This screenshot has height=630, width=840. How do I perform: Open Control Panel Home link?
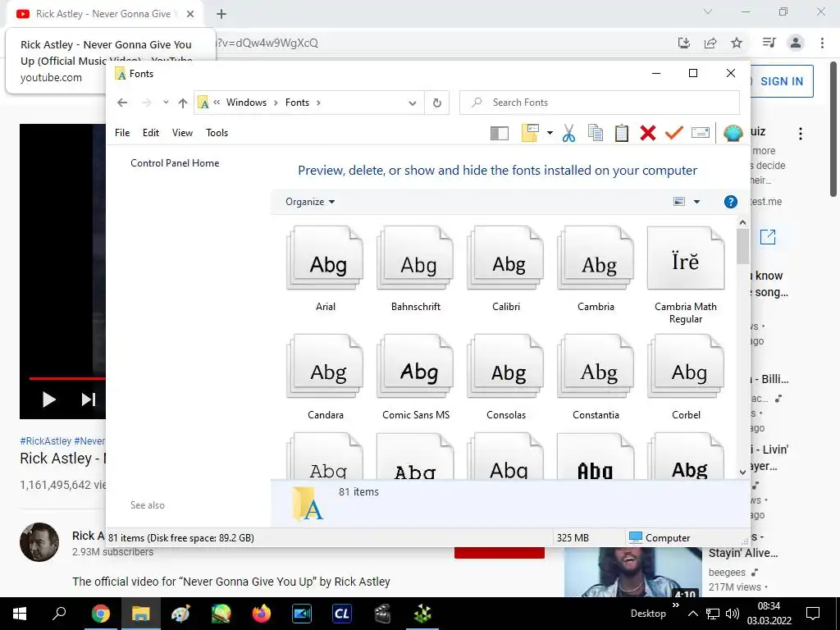175,163
